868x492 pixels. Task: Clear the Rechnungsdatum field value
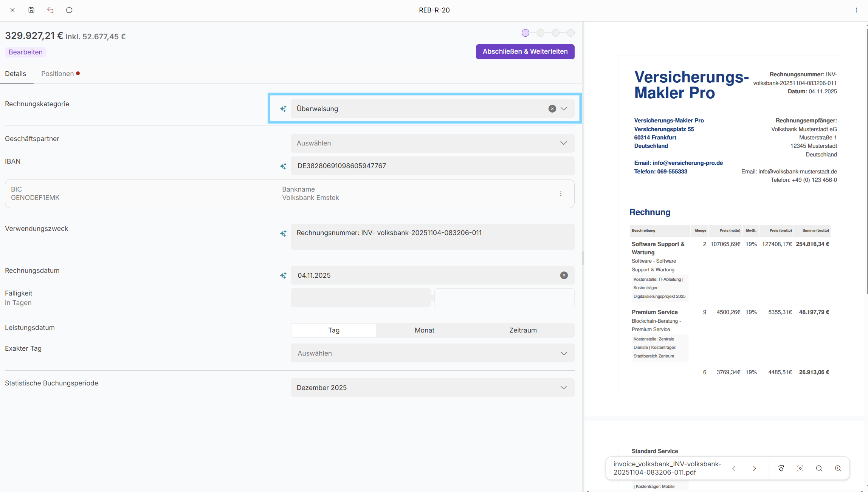(x=564, y=275)
